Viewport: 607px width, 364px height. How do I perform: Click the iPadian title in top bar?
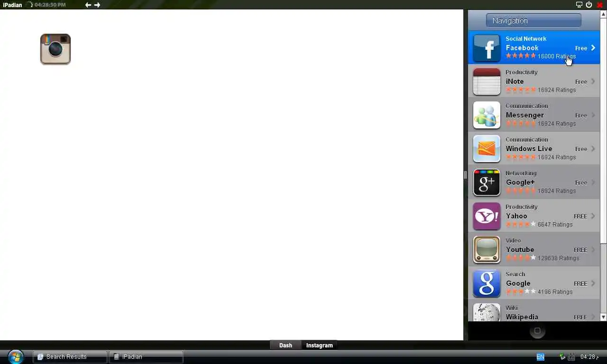coord(12,5)
